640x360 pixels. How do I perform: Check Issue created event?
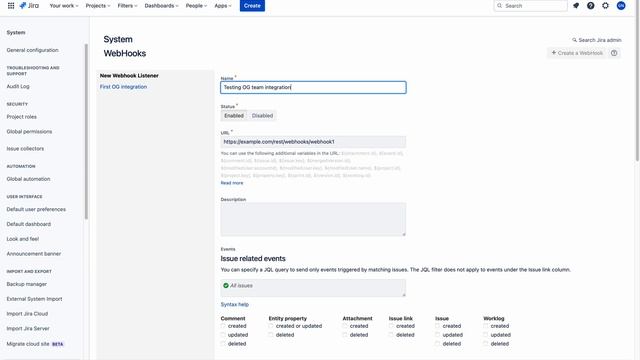click(x=438, y=326)
